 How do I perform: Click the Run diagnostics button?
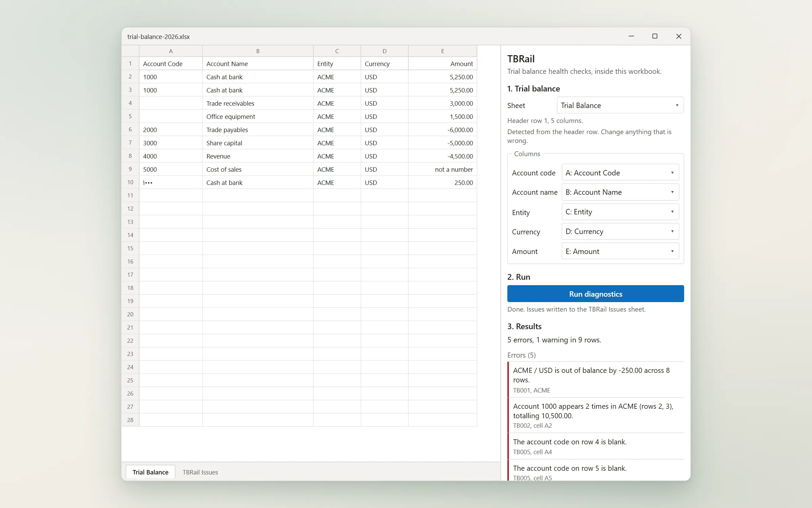tap(595, 294)
